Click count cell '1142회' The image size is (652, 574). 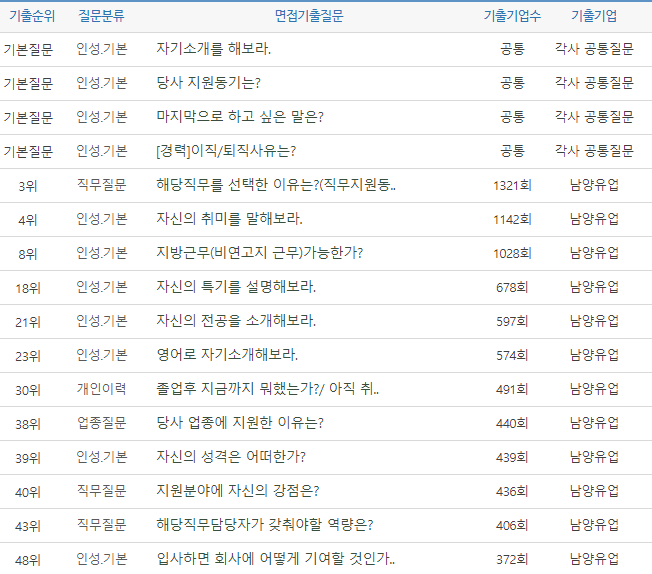point(512,220)
